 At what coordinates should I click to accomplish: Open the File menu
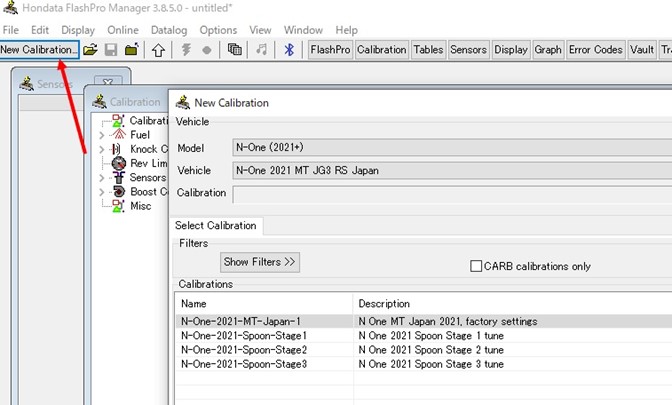pyautogui.click(x=11, y=30)
